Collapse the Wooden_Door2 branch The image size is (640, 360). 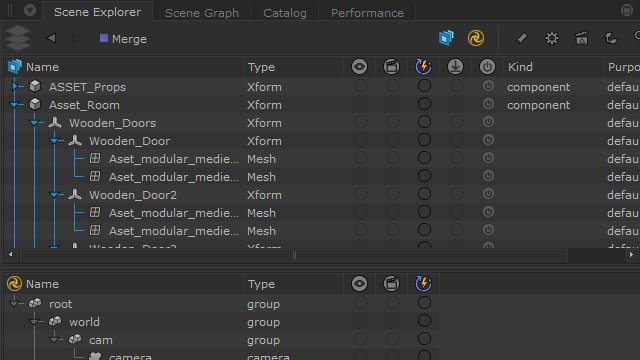pyautogui.click(x=54, y=195)
